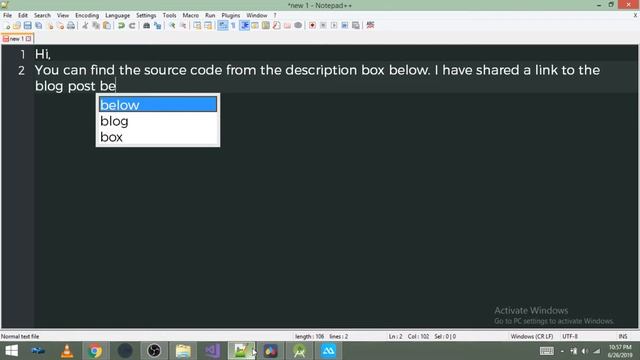Image resolution: width=640 pixels, height=360 pixels.
Task: Open Visual Studio from the taskbar
Action: [x=212, y=351]
